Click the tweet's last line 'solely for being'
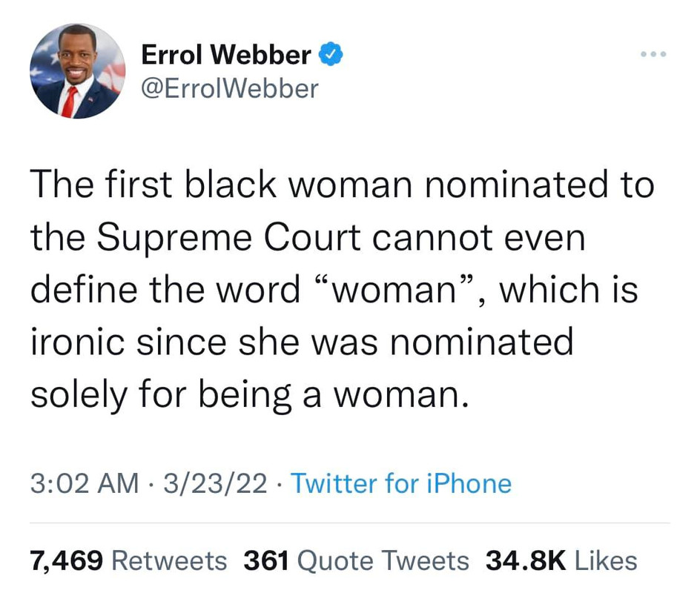The image size is (700, 593). click(x=161, y=395)
